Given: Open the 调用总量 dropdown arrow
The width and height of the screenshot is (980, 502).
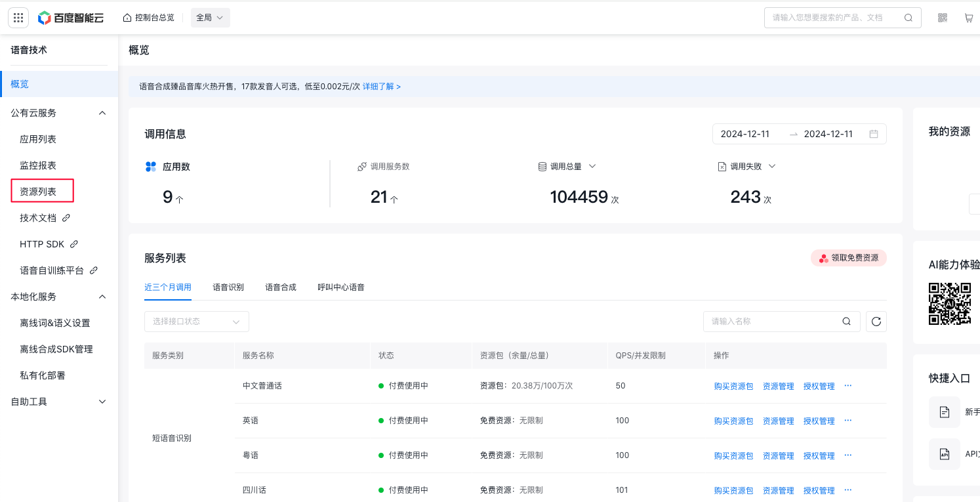Looking at the screenshot, I should tap(592, 166).
